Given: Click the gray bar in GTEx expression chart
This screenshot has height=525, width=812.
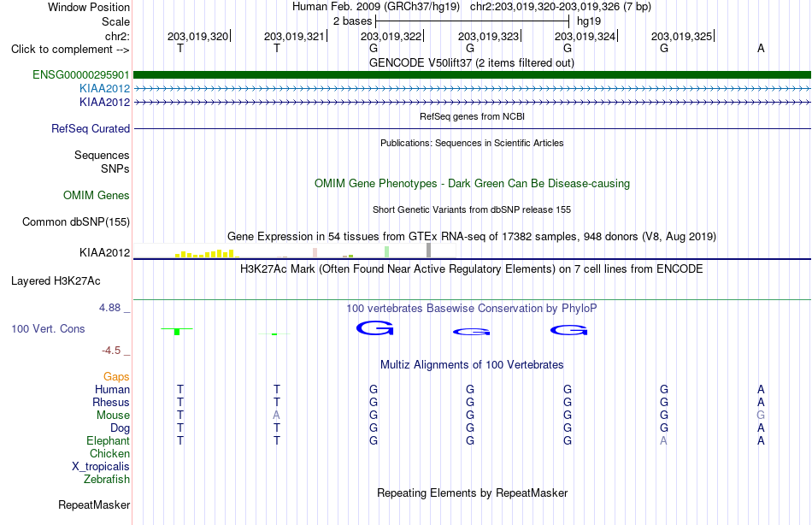Looking at the screenshot, I should 428,251.
